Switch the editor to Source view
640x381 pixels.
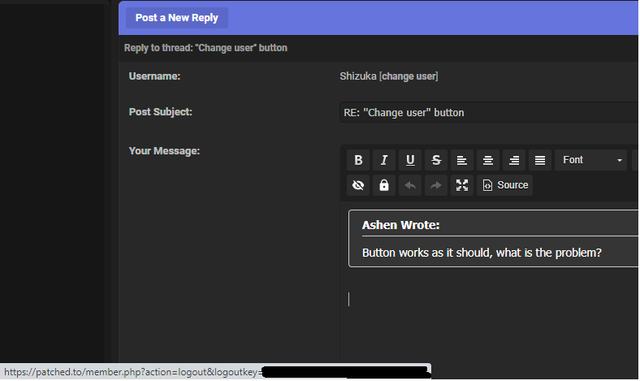click(x=505, y=185)
